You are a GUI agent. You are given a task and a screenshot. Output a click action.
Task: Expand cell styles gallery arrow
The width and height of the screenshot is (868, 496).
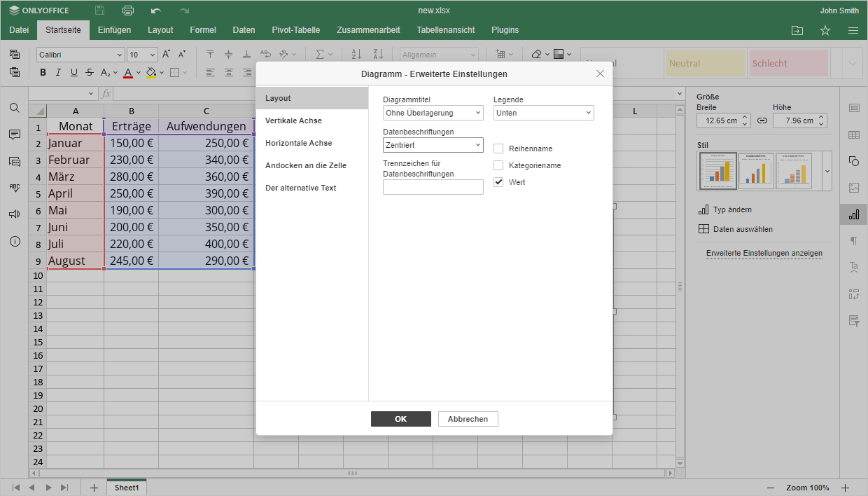(852, 63)
